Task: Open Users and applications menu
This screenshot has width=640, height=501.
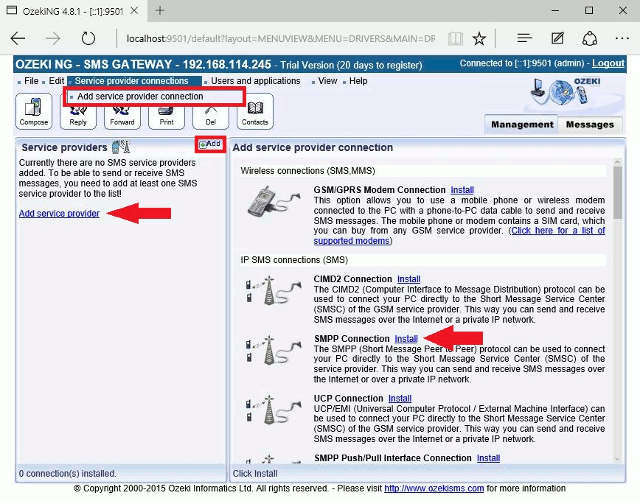Action: pos(255,81)
